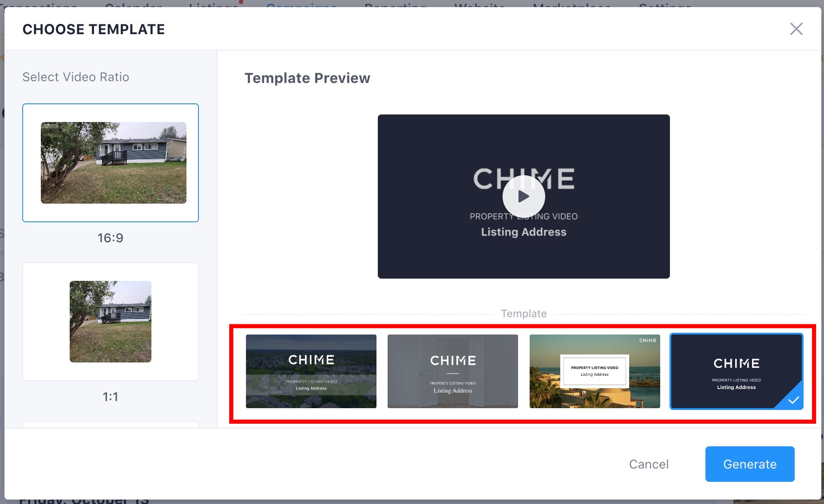This screenshot has height=504, width=824.
Task: Select the 1:1 video ratio option
Action: tap(111, 322)
